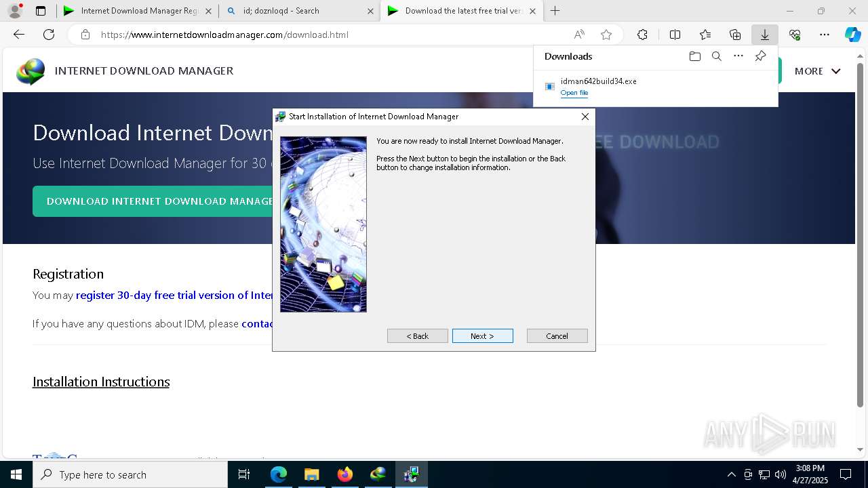Open File Explorer from taskbar
The height and width of the screenshot is (488, 868).
[x=311, y=474]
